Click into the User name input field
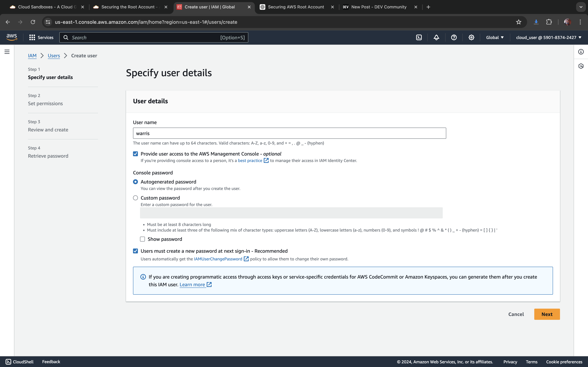 [289, 133]
